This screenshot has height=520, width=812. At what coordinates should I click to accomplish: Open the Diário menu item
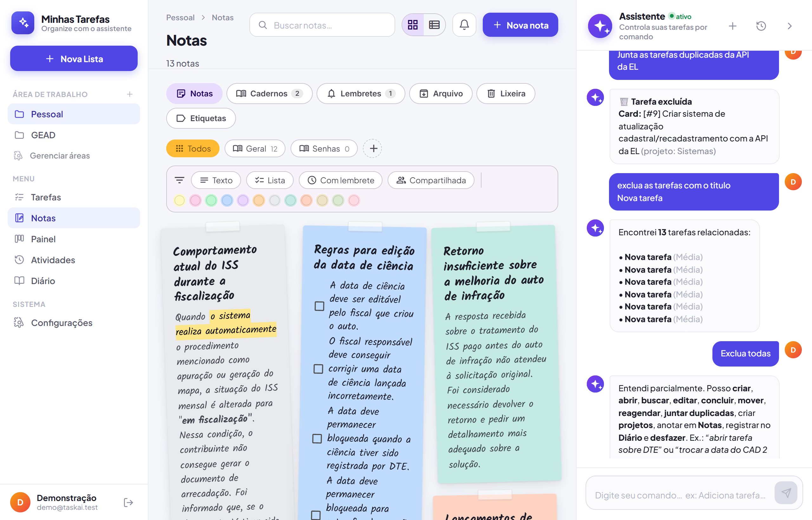pos(74,281)
